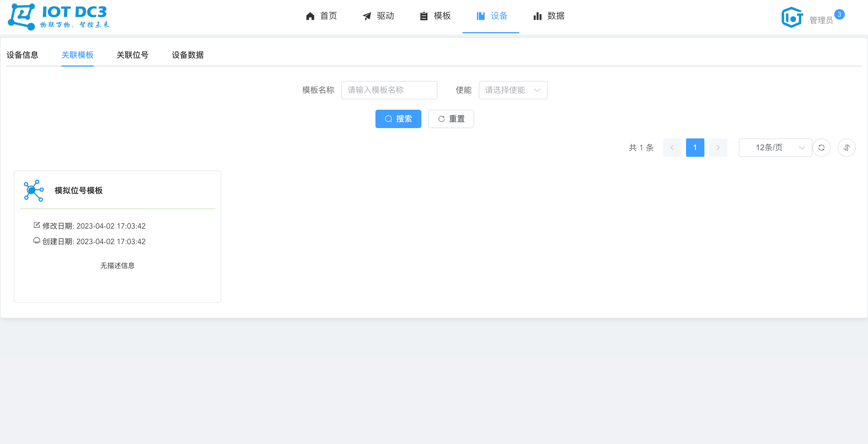Open the 使能 selection dropdown

click(513, 90)
